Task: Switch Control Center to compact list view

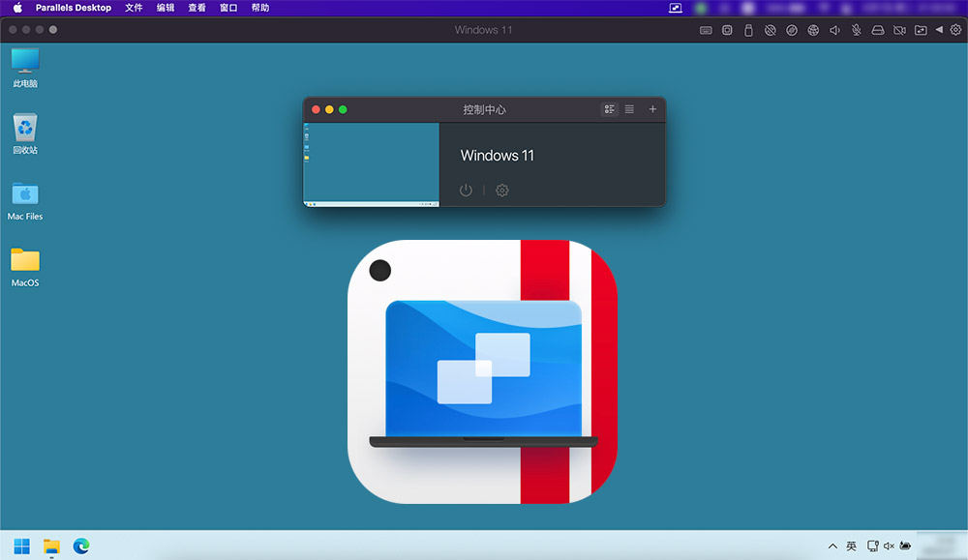Action: click(630, 109)
